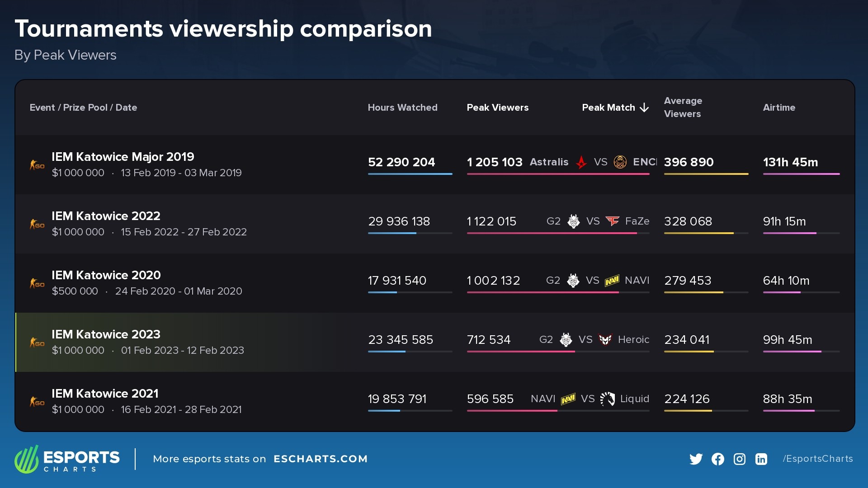The image size is (868, 488).
Task: Sort by Peak Viewers column header
Action: tap(497, 108)
